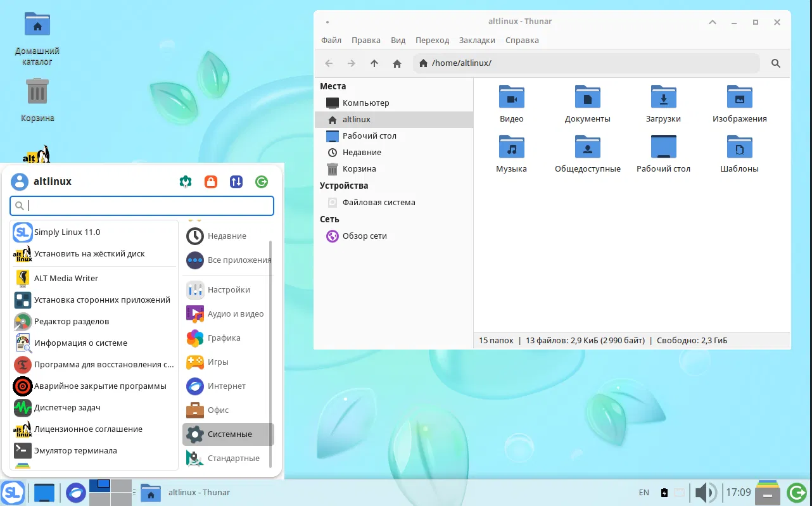This screenshot has height=506, width=812.
Task: Select the Корзина icon on the desktop
Action: click(37, 100)
